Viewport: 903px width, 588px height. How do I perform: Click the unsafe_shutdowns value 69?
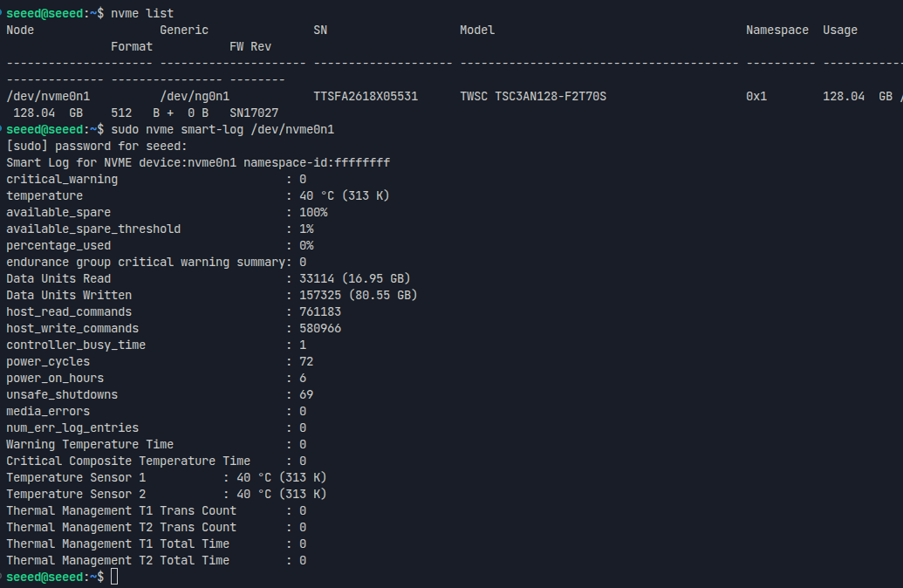306,394
